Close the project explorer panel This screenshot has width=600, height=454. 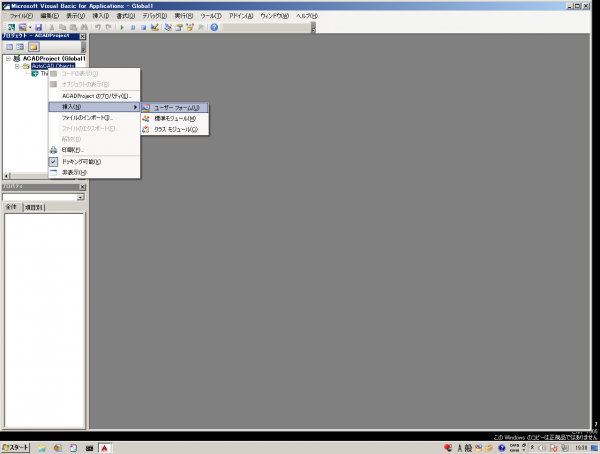coord(82,36)
